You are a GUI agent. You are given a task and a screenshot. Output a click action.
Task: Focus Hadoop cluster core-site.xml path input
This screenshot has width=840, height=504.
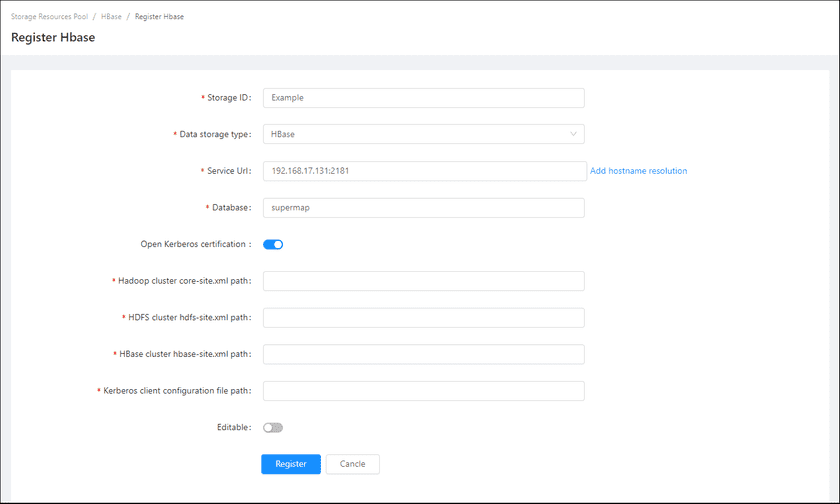point(423,281)
